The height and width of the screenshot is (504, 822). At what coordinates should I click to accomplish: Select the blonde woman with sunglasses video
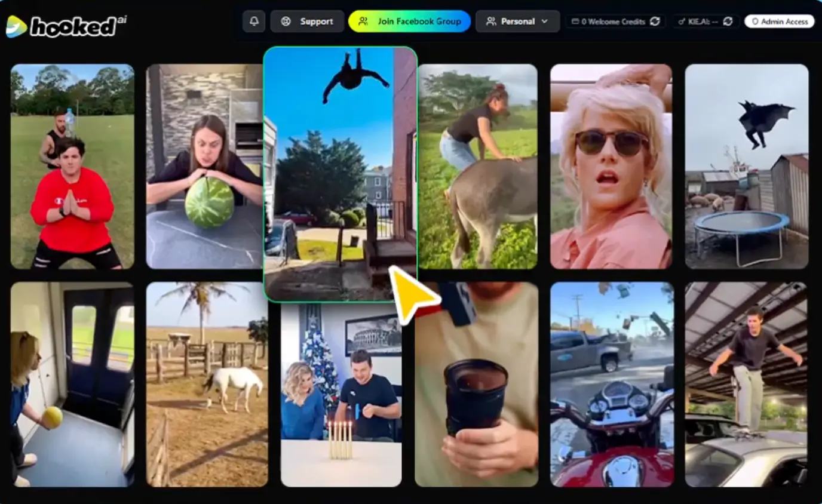point(611,166)
